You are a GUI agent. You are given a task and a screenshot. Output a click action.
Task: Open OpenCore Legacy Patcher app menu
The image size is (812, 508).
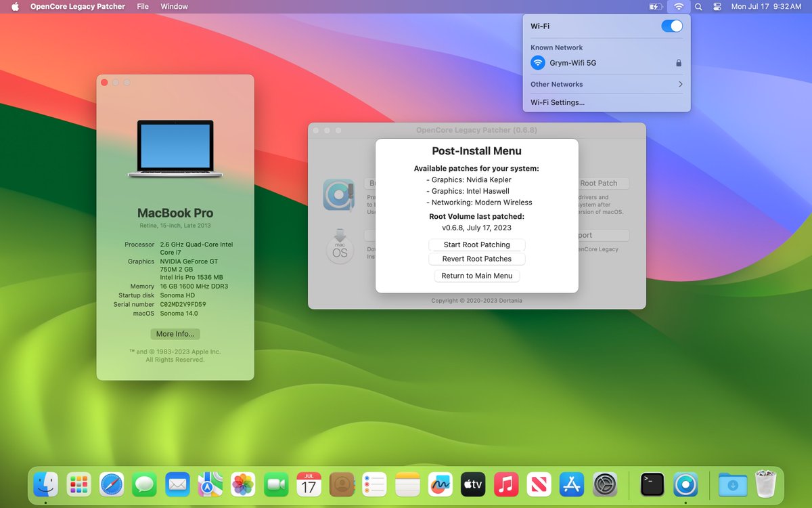[78, 7]
